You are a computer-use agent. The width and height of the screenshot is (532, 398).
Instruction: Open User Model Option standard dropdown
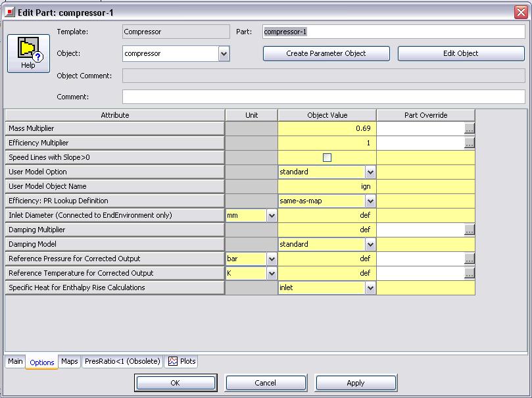point(370,172)
